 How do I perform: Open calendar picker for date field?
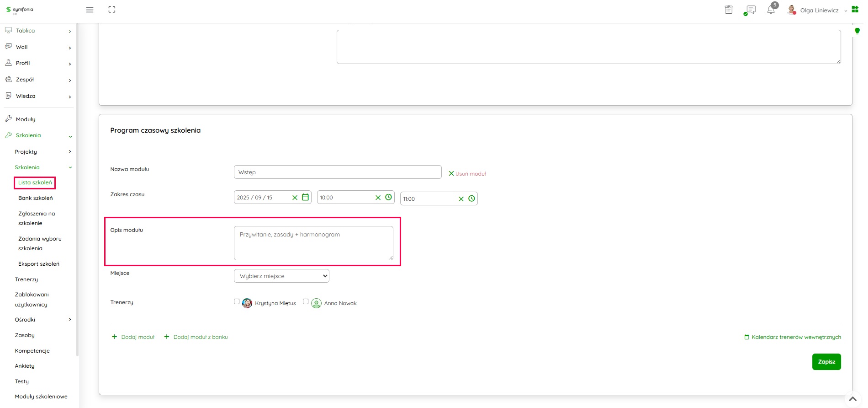coord(306,198)
